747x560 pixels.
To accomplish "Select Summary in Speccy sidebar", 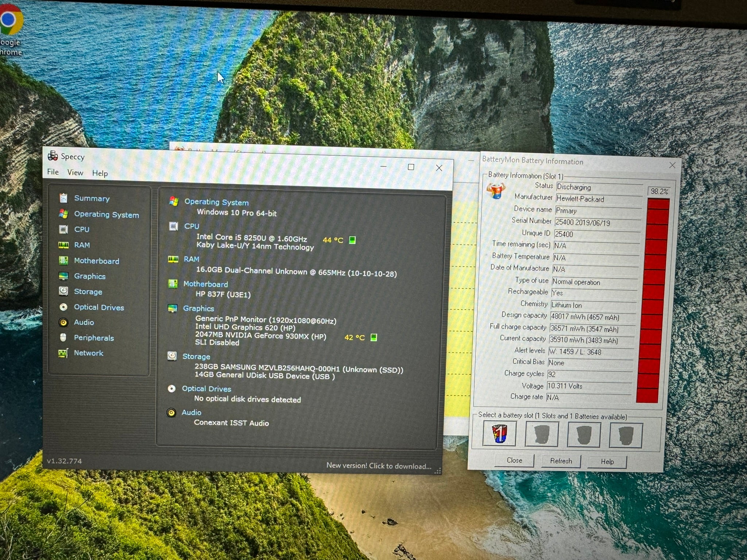I will tap(92, 198).
